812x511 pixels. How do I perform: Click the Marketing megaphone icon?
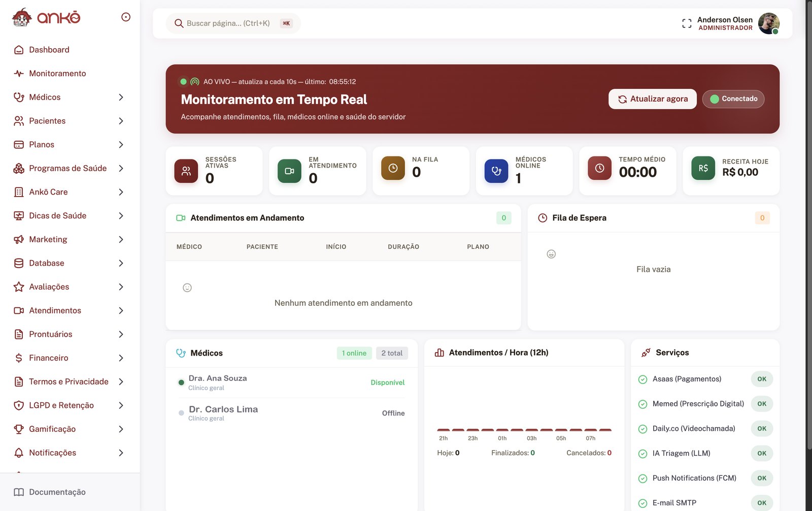[x=19, y=239]
